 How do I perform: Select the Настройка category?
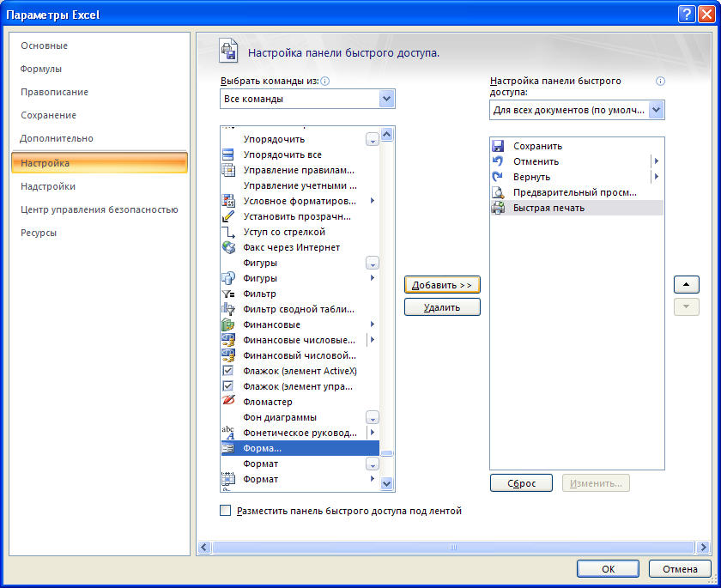100,163
